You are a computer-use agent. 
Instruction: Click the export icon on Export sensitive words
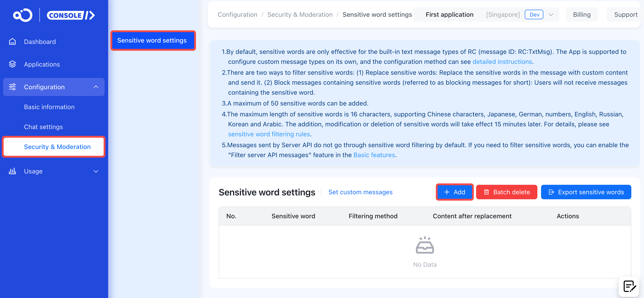coord(551,192)
